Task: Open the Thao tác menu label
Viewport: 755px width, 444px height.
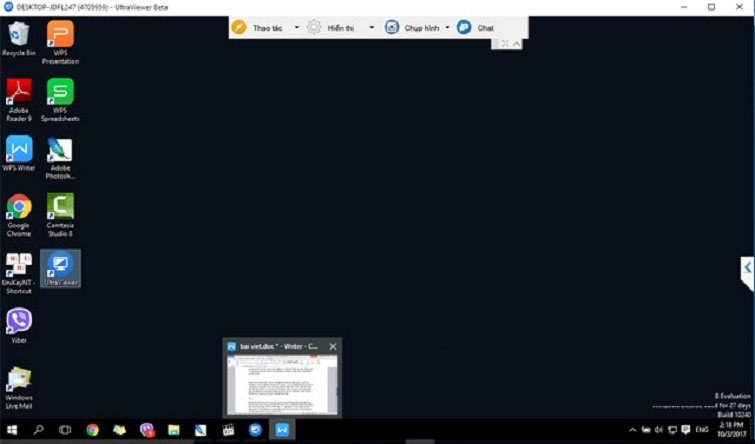Action: pos(268,28)
